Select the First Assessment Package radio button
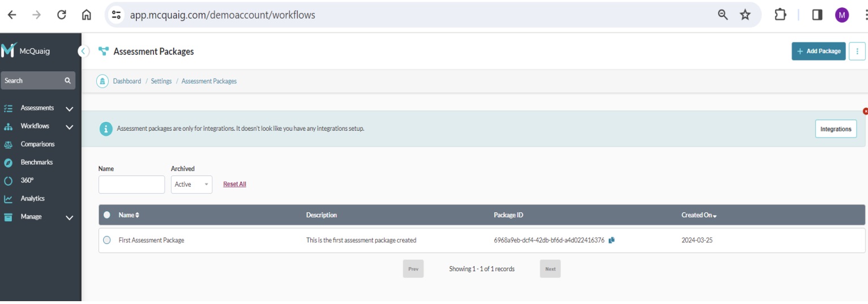Image resolution: width=868 pixels, height=304 pixels. click(x=107, y=240)
